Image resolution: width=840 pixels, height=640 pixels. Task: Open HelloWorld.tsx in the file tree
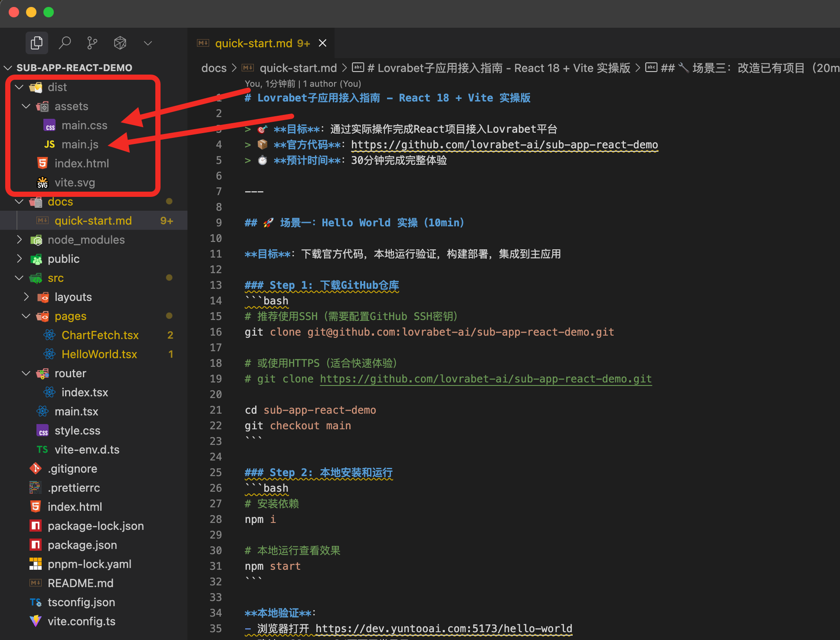[x=99, y=354]
